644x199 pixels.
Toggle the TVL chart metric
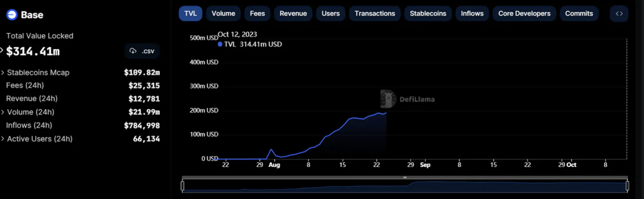[x=191, y=14]
